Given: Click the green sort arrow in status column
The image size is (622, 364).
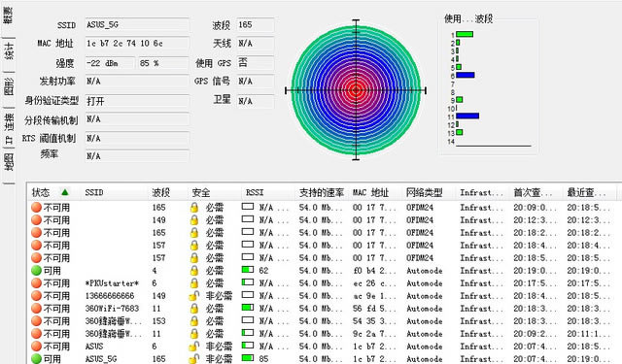Looking at the screenshot, I should tap(65, 192).
